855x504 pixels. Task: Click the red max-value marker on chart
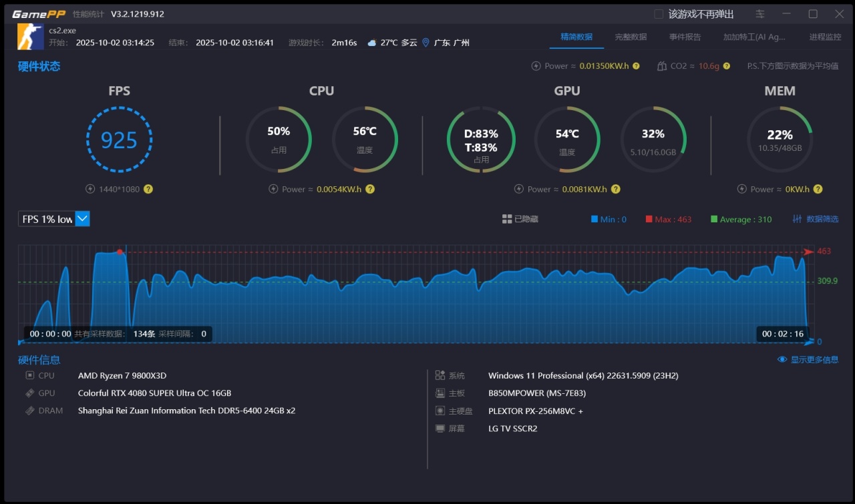tap(120, 252)
